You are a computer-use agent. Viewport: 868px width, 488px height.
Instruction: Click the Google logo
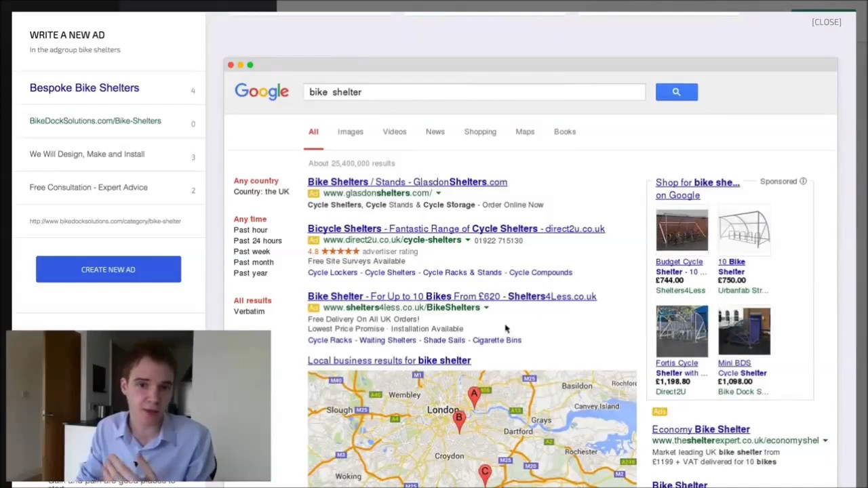pos(262,91)
